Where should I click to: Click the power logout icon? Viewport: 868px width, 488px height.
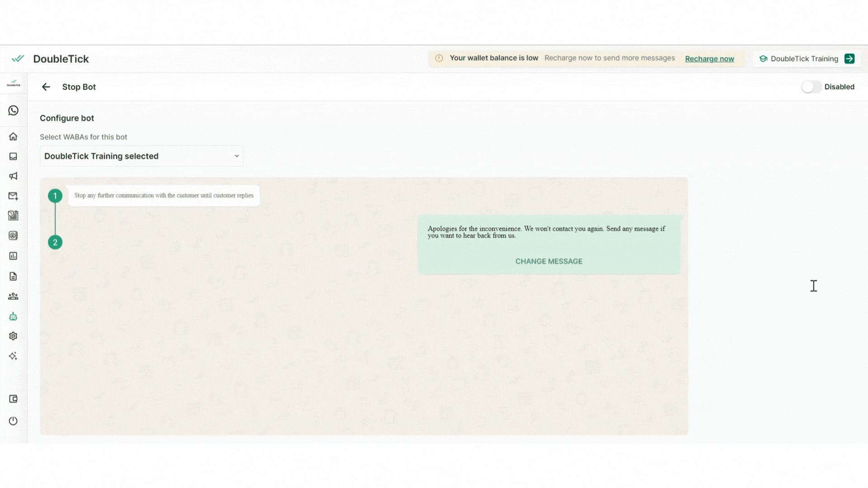pos(13,421)
